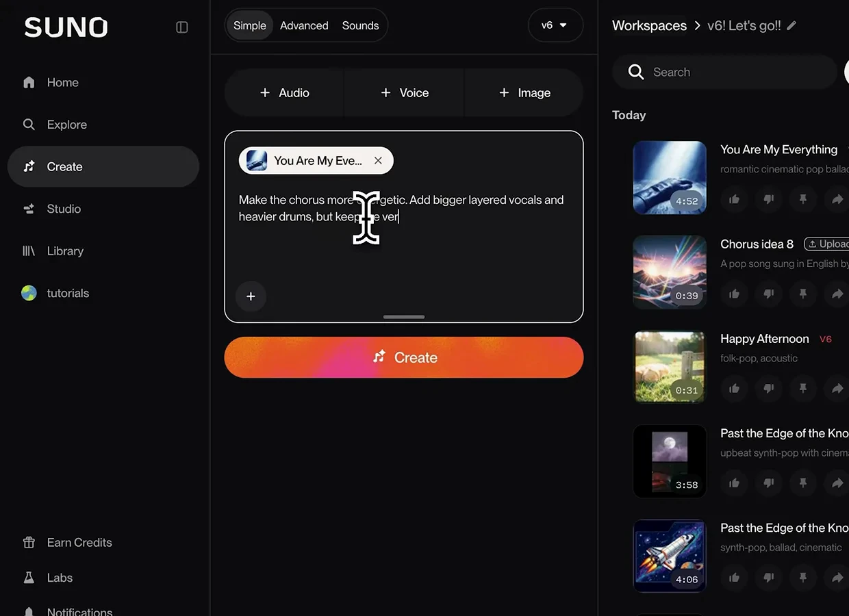Dislike the Happy Afternoon song
849x616 pixels.
pos(769,388)
